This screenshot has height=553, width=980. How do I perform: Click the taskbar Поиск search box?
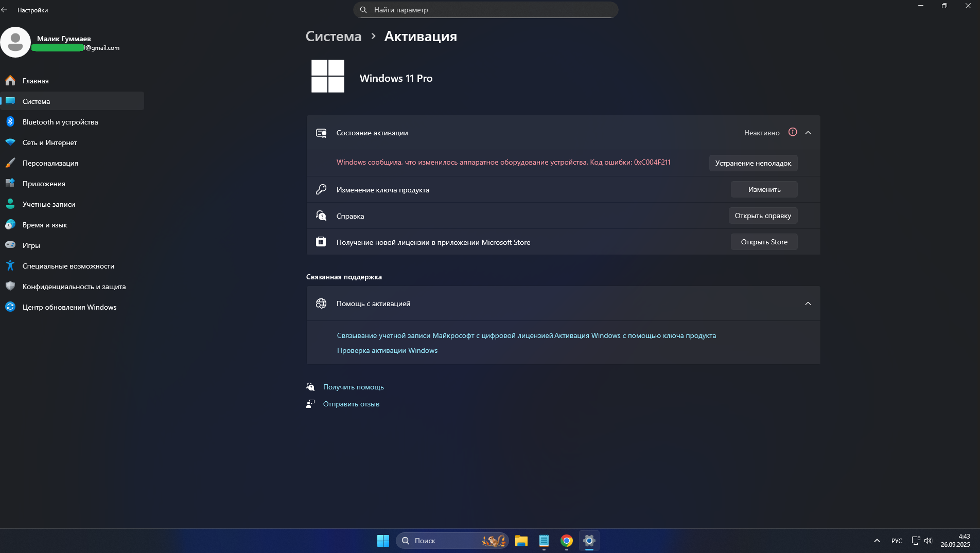coord(452,541)
